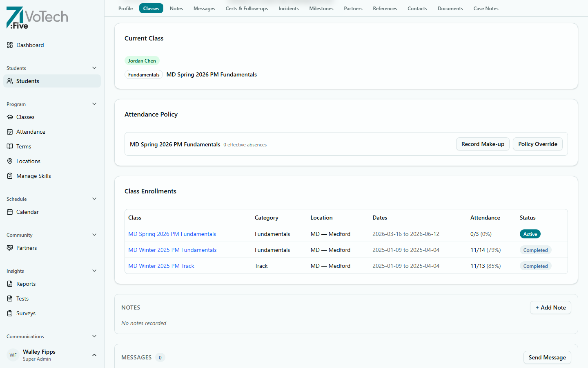The width and height of the screenshot is (588, 368).
Task: Click the Reports icon under Insights
Action: coord(10,284)
